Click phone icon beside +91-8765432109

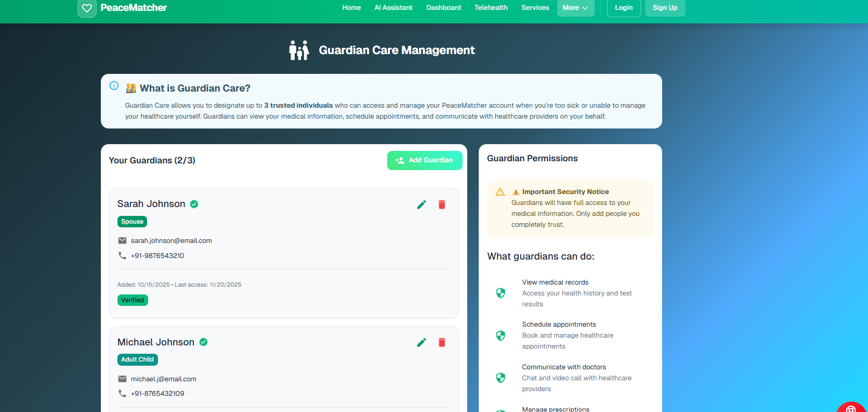(x=122, y=393)
